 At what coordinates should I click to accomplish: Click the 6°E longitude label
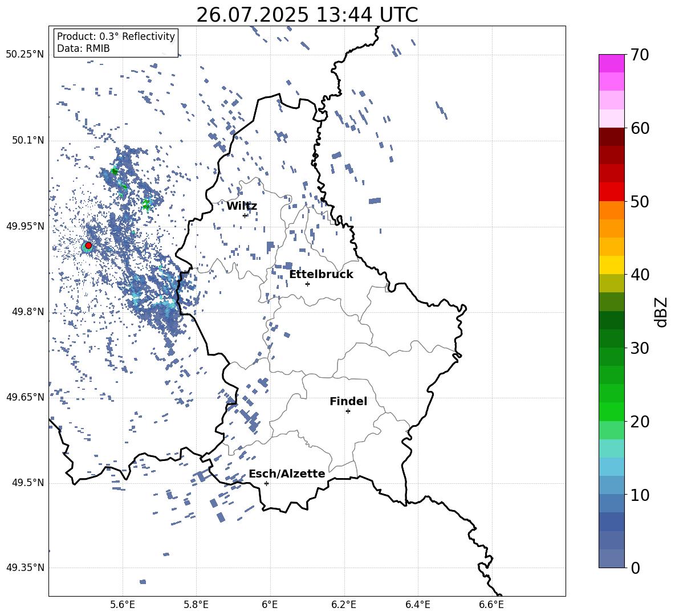coord(270,605)
